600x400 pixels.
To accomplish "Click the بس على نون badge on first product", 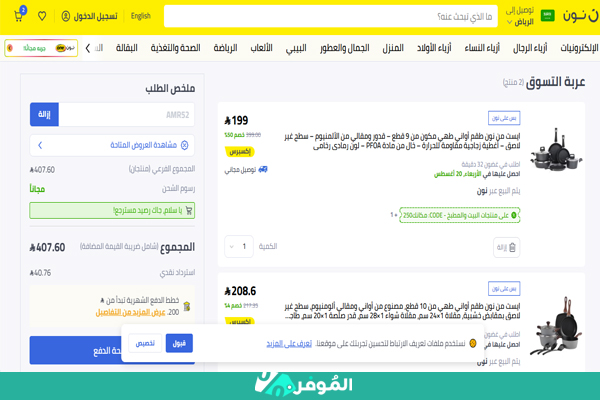I will click(x=504, y=118).
